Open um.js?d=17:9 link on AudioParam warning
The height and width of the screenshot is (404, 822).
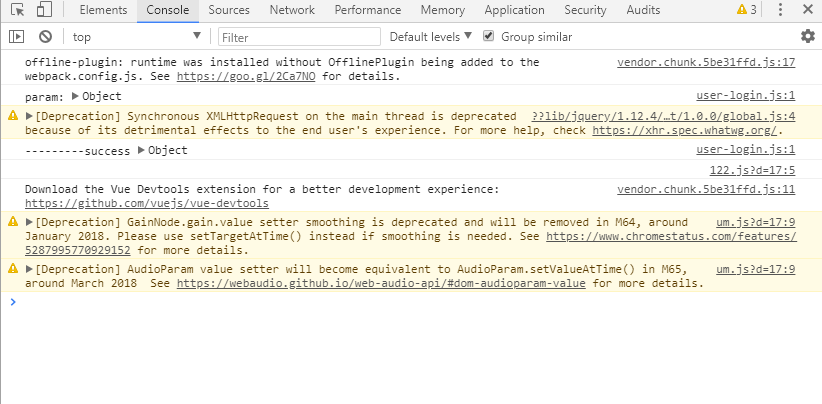coord(755,269)
